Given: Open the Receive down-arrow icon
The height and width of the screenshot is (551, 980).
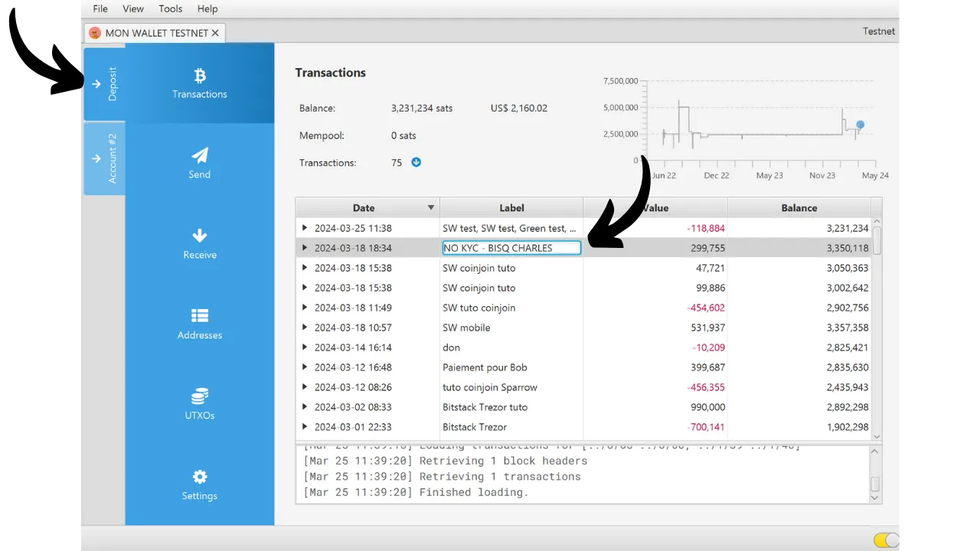Looking at the screenshot, I should [x=200, y=236].
